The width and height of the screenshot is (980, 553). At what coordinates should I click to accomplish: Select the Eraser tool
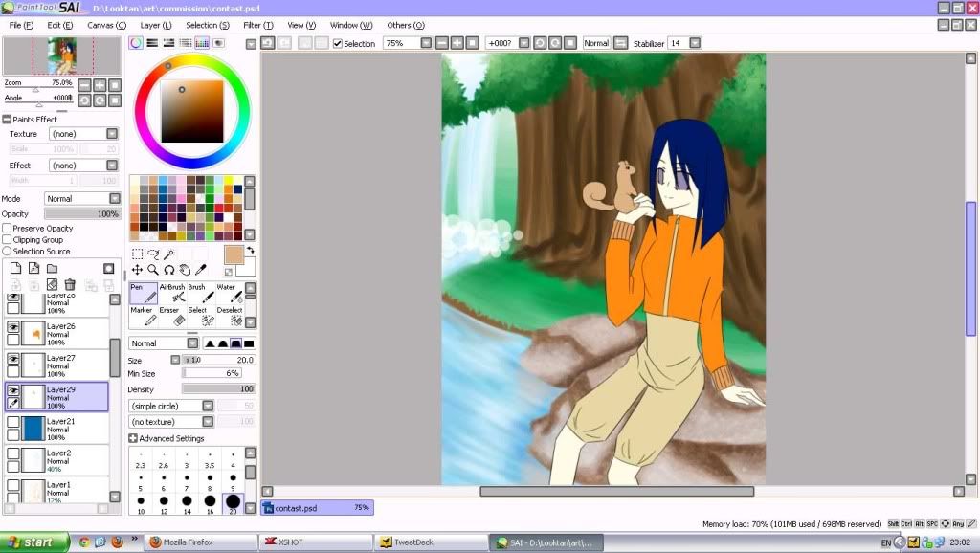[x=172, y=317]
